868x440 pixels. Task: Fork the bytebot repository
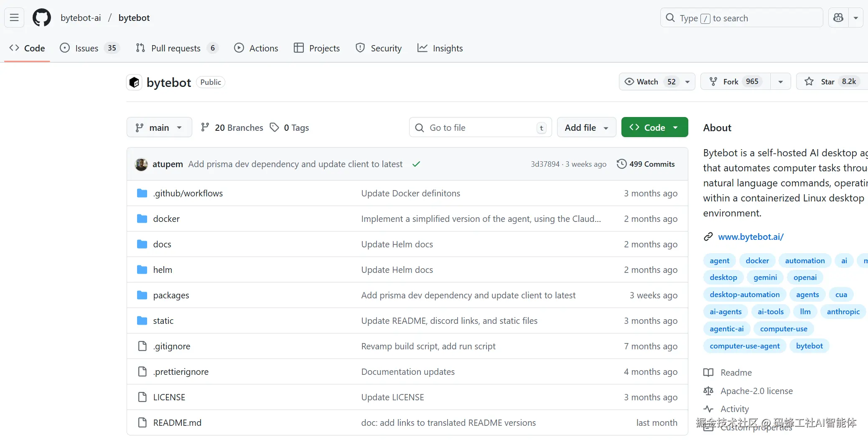pos(735,81)
